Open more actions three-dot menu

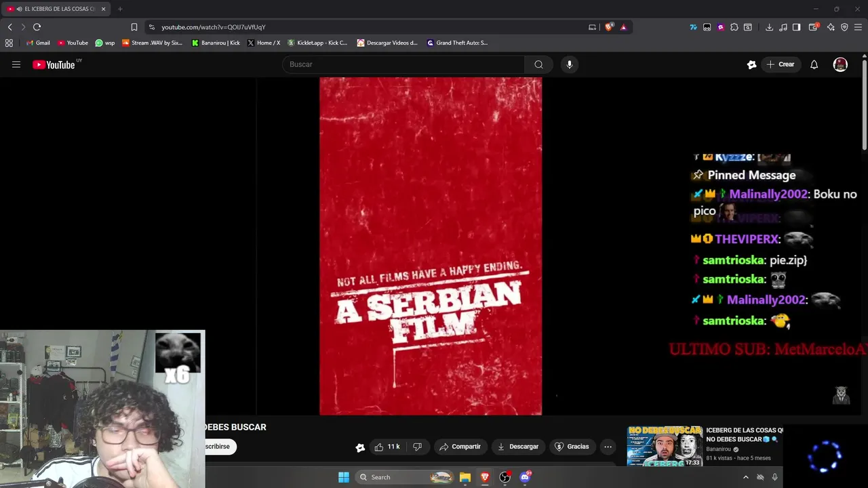(x=608, y=447)
